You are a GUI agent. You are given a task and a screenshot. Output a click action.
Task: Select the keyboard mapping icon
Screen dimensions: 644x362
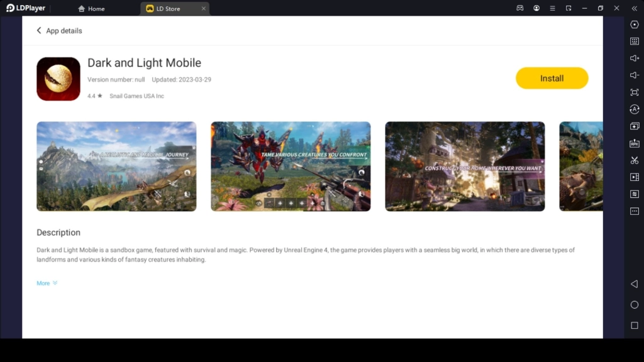coord(635,41)
